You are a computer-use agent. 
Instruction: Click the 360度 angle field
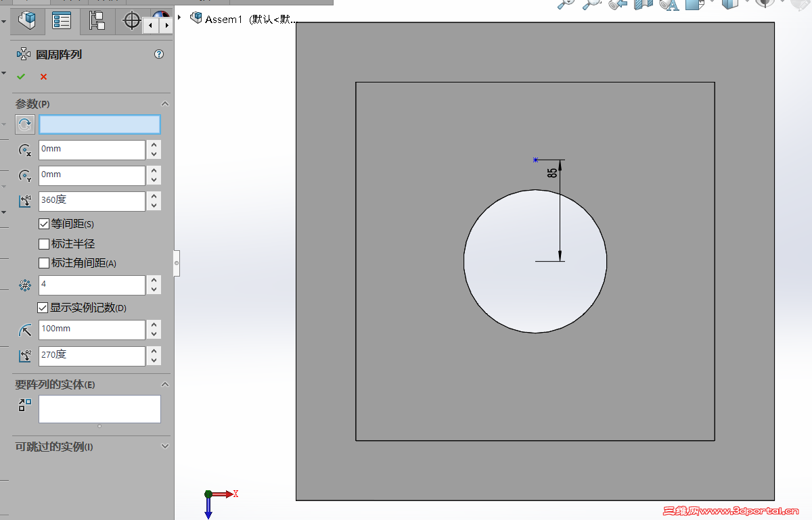tap(92, 202)
